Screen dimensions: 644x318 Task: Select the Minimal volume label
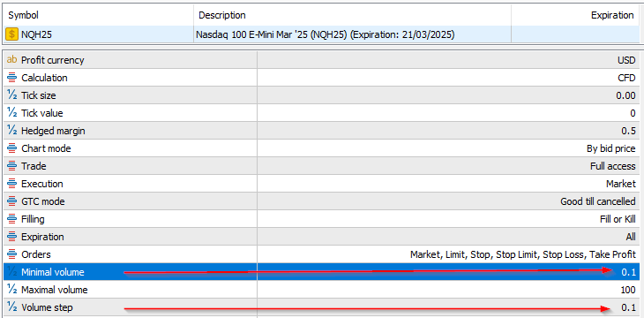(53, 272)
